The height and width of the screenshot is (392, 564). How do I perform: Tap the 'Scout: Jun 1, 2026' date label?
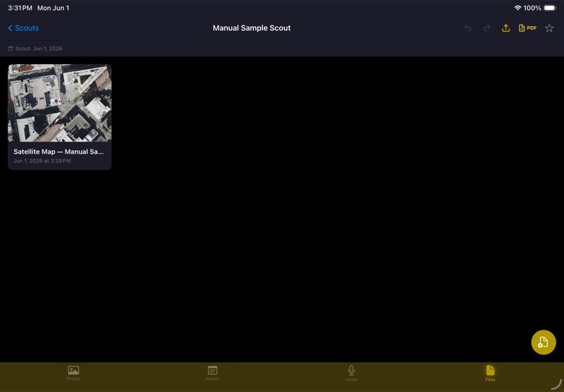pos(39,49)
